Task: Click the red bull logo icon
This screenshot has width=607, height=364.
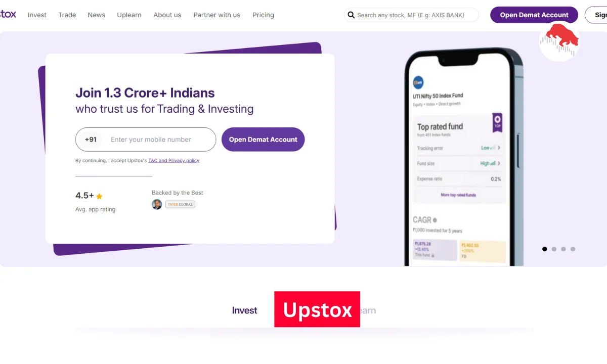Action: 559,40
